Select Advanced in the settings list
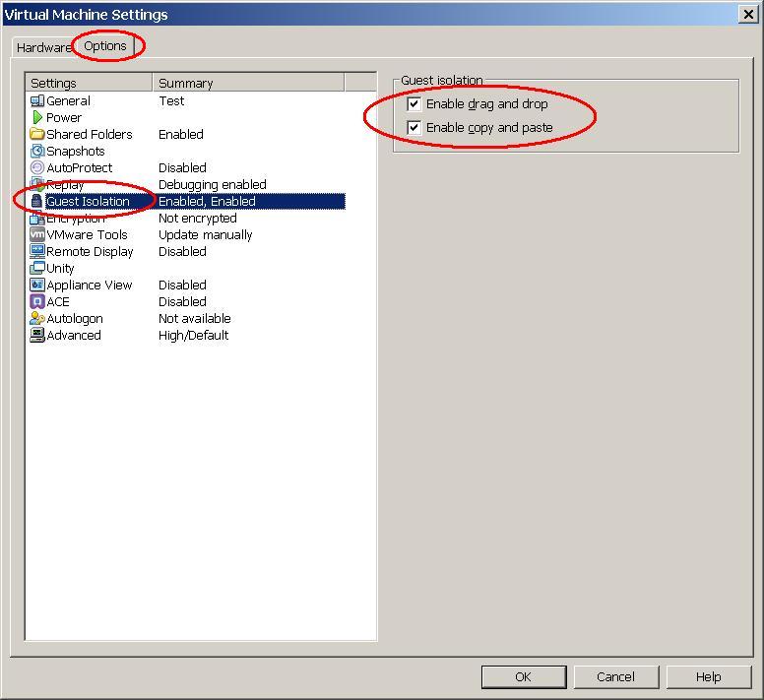 [x=74, y=335]
